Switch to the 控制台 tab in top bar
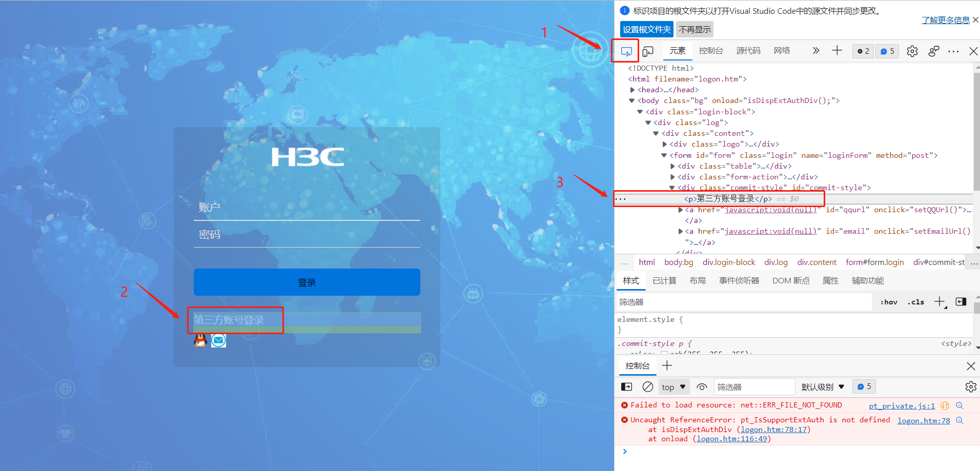Screen dimensions: 980x471 pos(711,51)
